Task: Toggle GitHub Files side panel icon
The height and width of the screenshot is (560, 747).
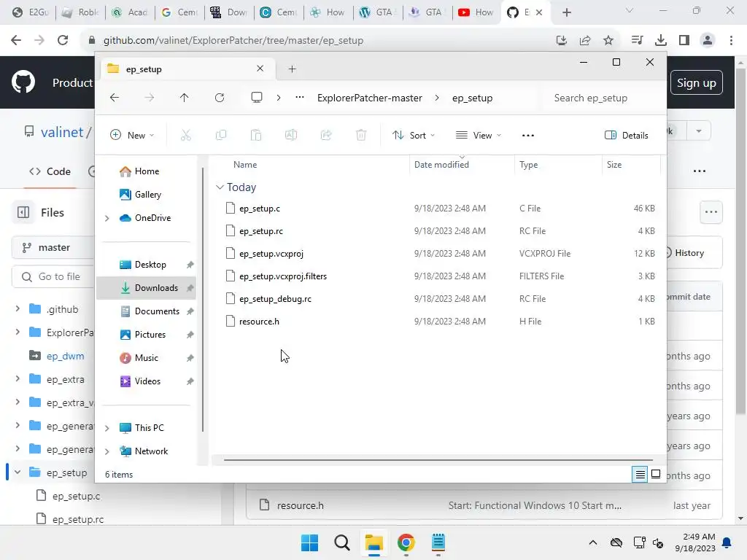Action: 23,212
